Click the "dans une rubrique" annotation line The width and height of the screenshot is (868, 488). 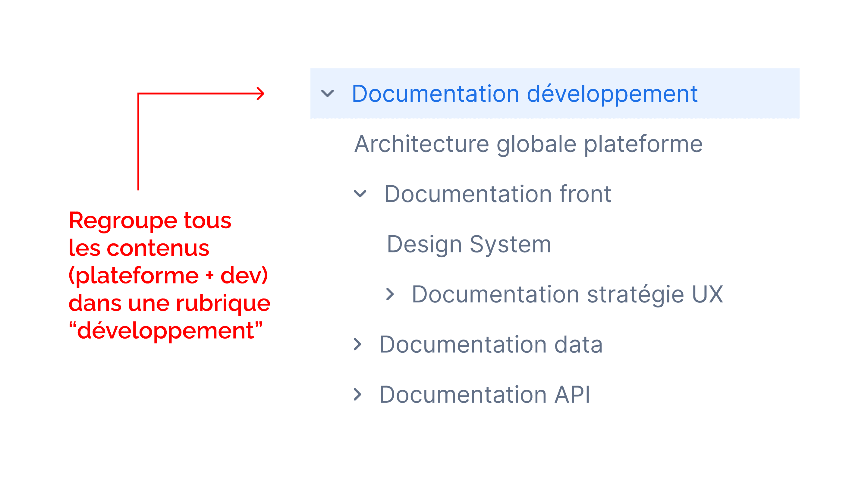pos(169,303)
